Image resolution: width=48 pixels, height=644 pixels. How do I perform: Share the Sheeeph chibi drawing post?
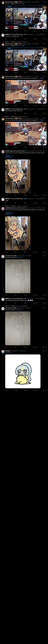tap(46, 390)
